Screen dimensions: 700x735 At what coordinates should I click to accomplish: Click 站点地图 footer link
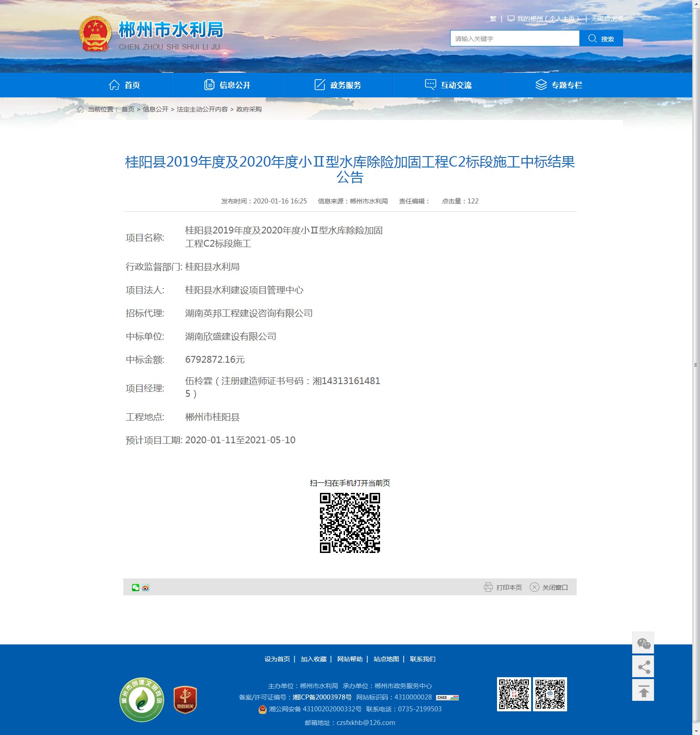[386, 659]
